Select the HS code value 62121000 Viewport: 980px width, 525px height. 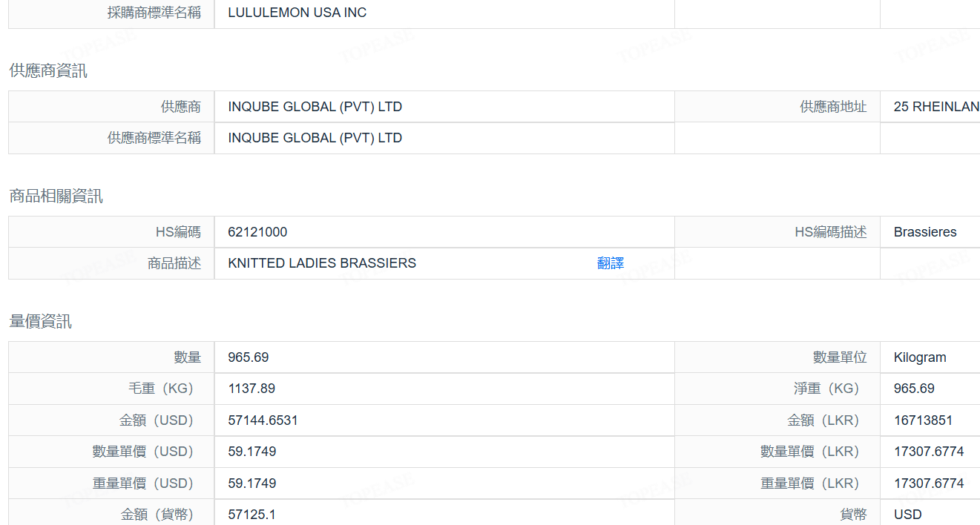point(257,232)
